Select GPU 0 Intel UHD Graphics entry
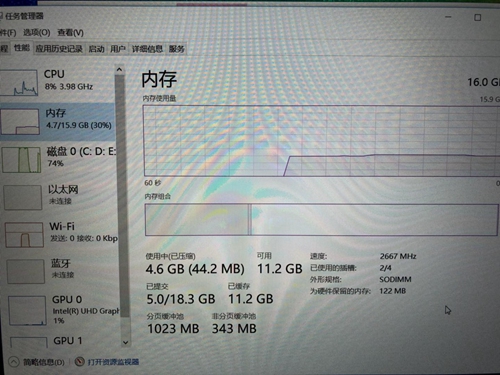Image resolution: width=500 pixels, height=375 pixels. pyautogui.click(x=62, y=310)
